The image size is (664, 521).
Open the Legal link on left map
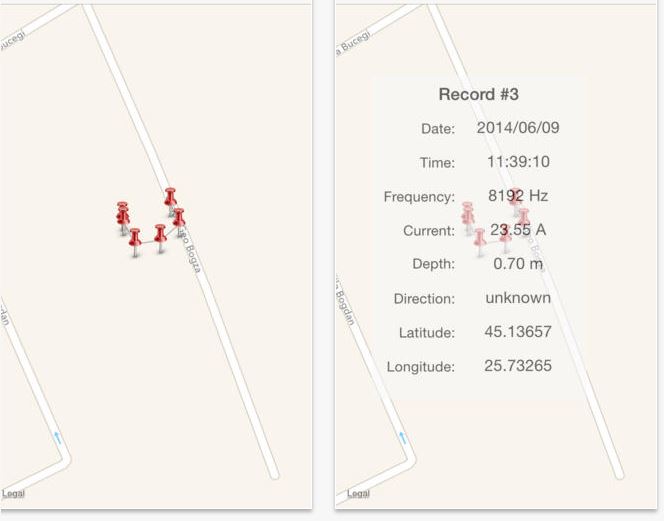(14, 494)
